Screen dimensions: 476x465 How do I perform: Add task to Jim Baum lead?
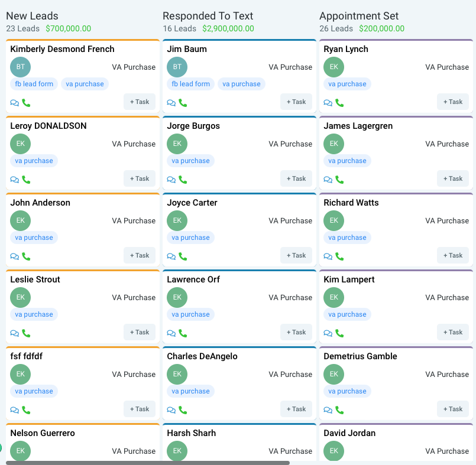coord(296,102)
